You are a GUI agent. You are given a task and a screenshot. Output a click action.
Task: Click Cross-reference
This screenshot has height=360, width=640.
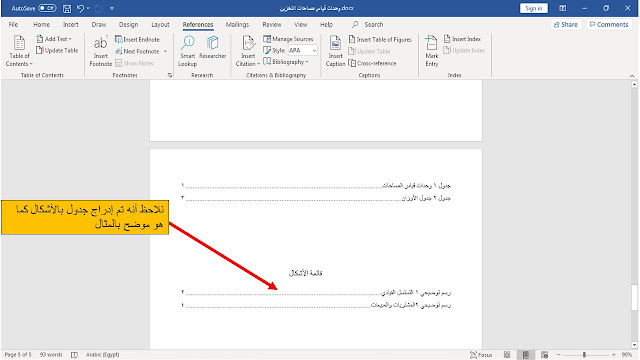(372, 63)
